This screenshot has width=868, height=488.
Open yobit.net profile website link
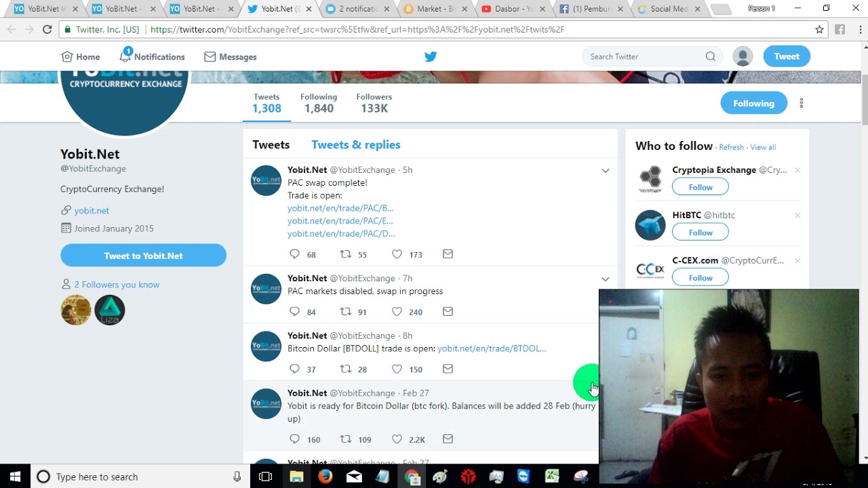pyautogui.click(x=92, y=211)
